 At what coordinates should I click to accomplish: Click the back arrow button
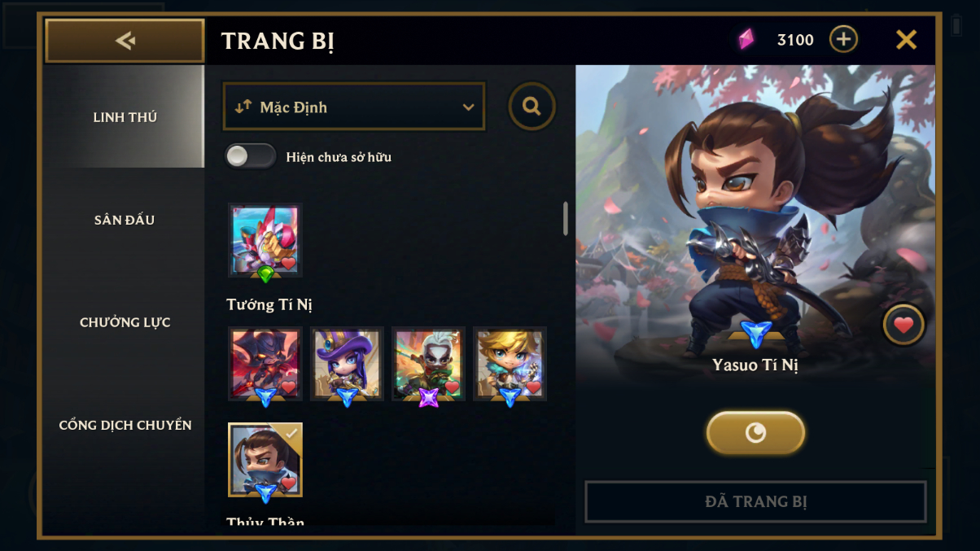125,41
